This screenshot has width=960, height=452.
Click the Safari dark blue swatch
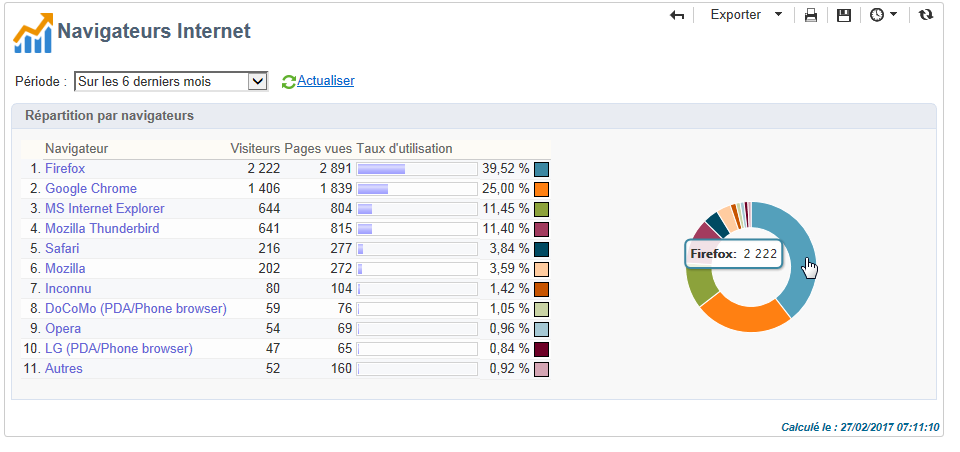(541, 249)
